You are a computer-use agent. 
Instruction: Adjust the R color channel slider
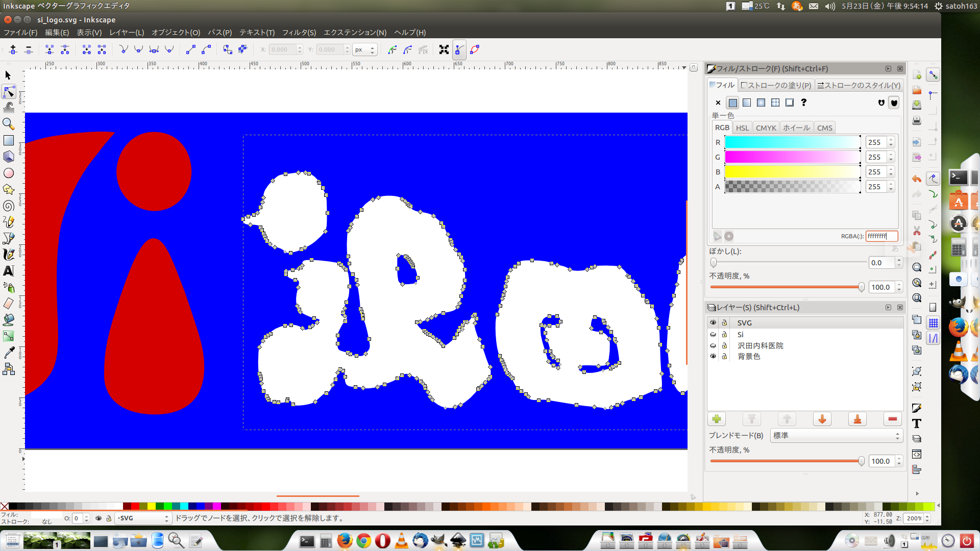tap(793, 142)
